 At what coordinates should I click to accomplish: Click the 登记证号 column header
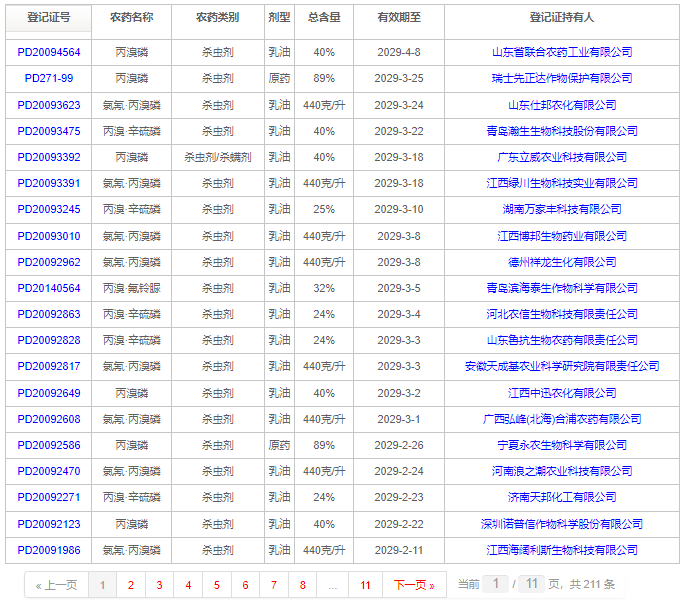[x=49, y=18]
